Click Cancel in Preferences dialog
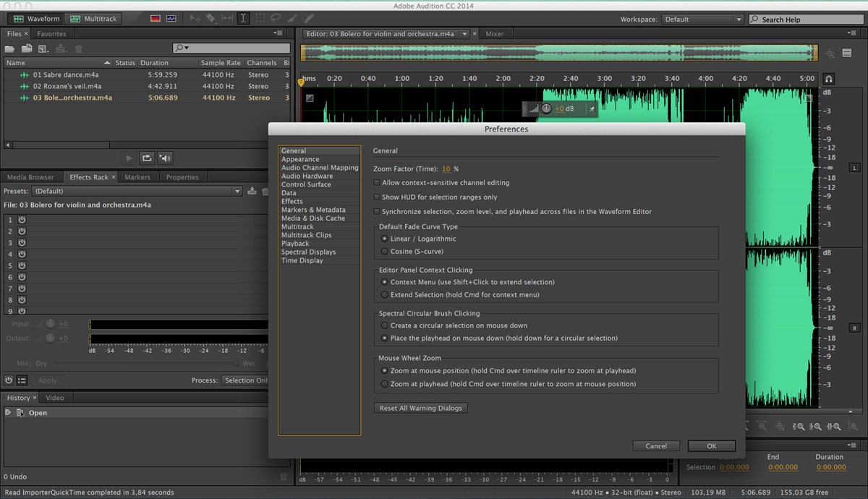The height and width of the screenshot is (499, 868). 656,446
